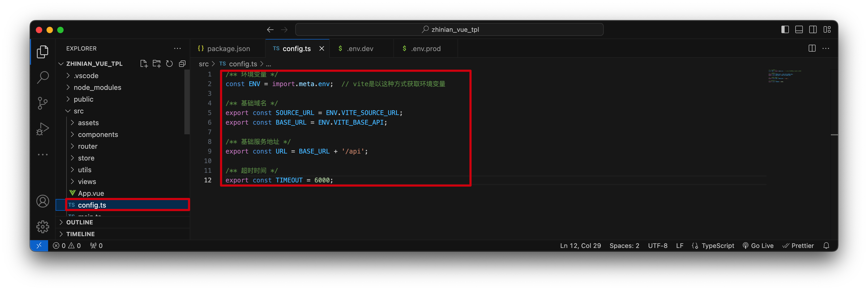Open Source Control view

tap(42, 103)
